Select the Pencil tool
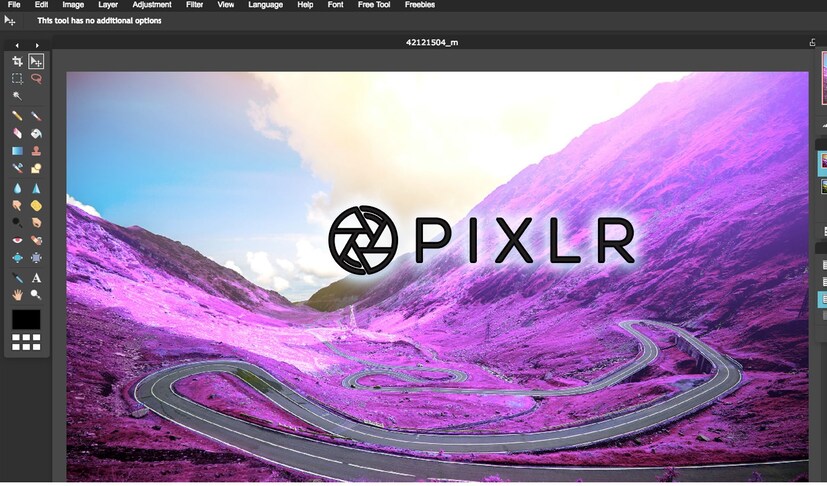 (17, 116)
